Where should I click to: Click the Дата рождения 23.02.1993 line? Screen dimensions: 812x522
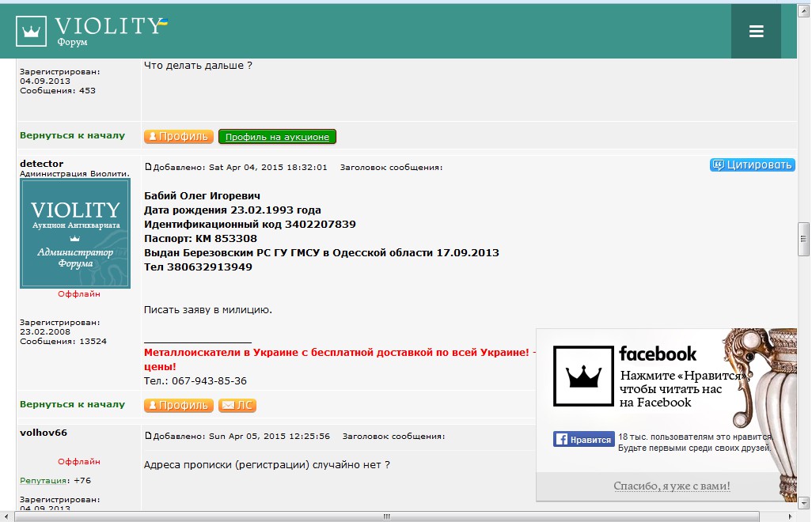233,210
